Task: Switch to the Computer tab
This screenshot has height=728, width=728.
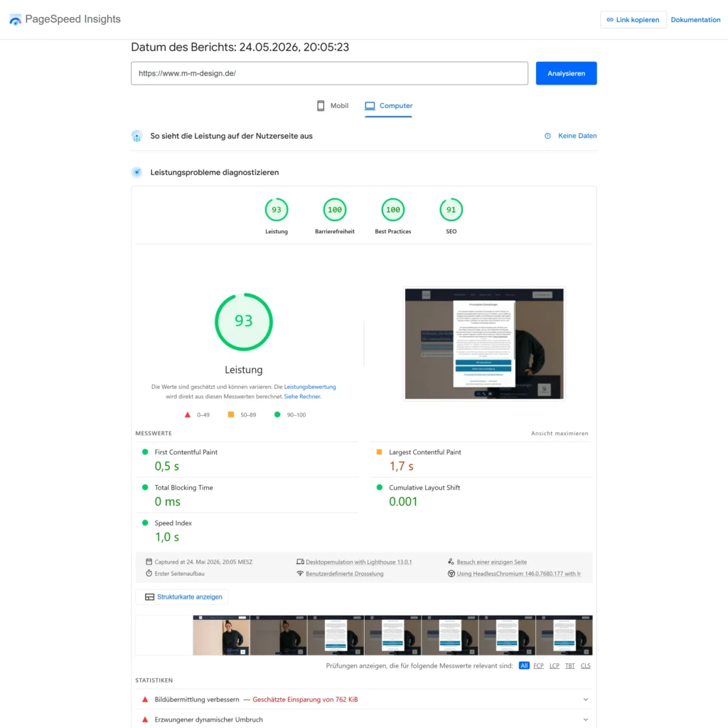Action: click(x=388, y=106)
